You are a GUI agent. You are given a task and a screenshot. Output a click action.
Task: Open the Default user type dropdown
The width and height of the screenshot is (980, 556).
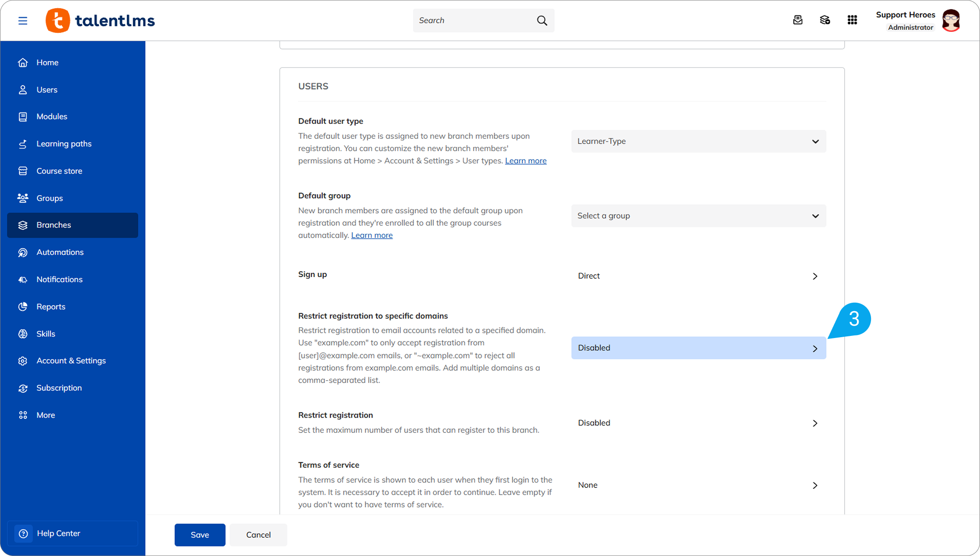pos(699,141)
